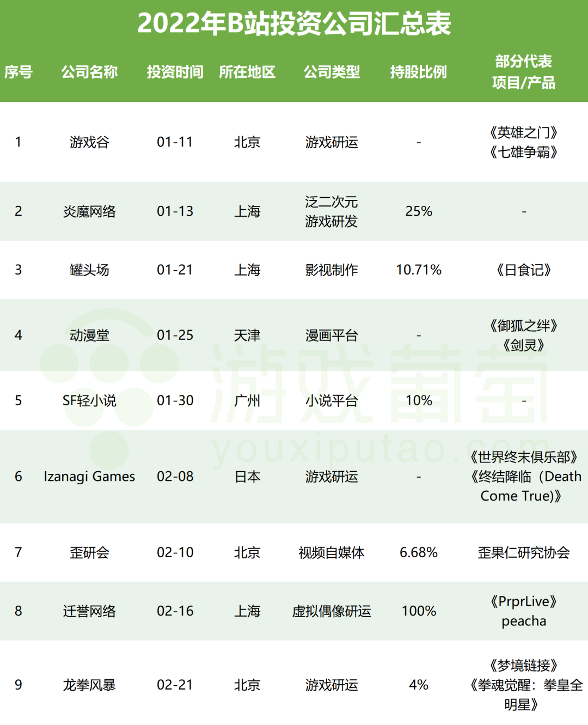Click the product 歪果仁研究协会
Image resolution: width=588 pixels, height=725 pixels.
[x=524, y=552]
